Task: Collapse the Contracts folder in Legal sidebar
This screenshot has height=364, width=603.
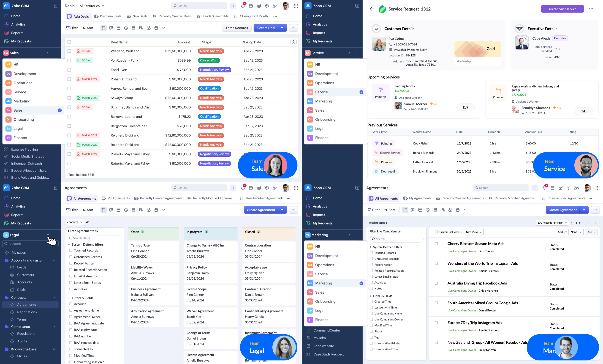Action: [x=54, y=297]
